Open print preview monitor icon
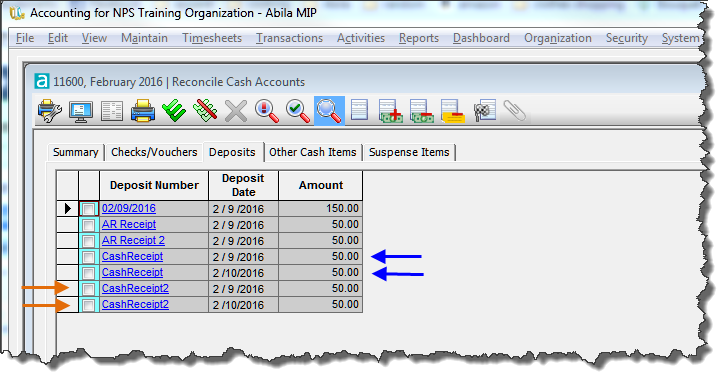 point(81,111)
